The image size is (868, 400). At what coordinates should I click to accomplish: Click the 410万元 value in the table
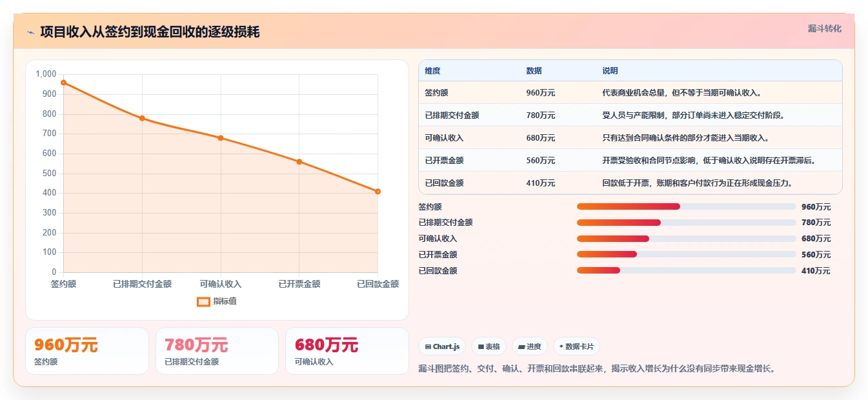click(541, 183)
